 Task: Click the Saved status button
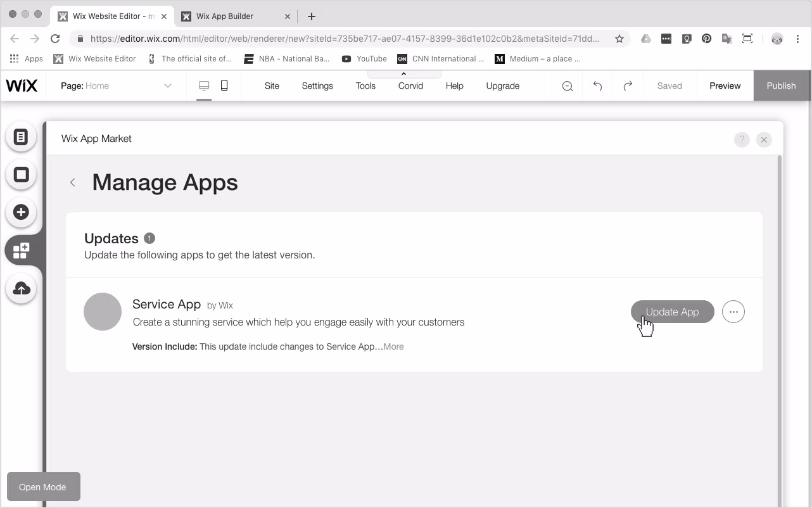coord(669,86)
